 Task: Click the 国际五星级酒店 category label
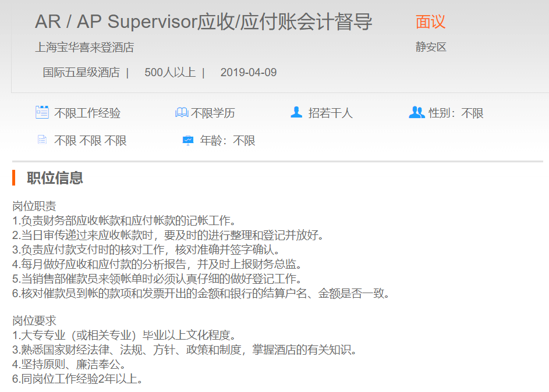point(81,73)
